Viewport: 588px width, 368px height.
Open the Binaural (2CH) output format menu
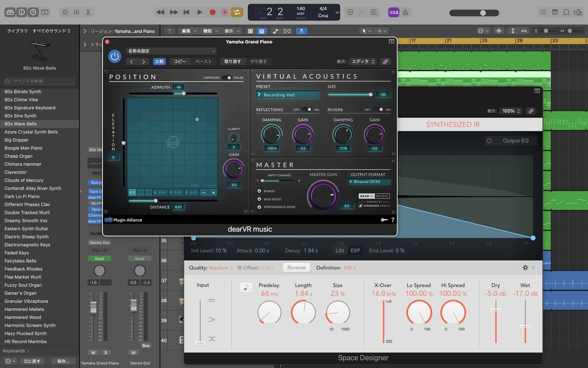369,182
